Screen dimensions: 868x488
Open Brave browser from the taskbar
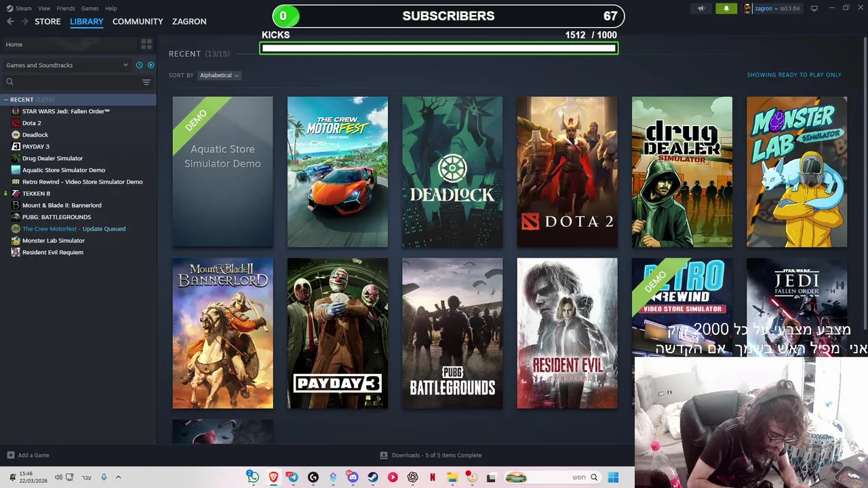tap(273, 477)
